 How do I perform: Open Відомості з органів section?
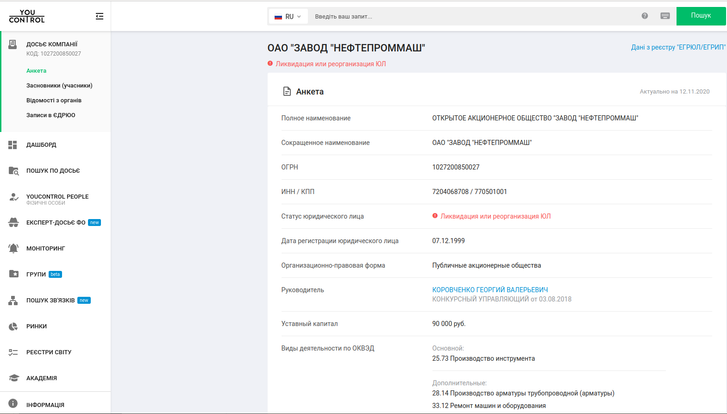[54, 100]
